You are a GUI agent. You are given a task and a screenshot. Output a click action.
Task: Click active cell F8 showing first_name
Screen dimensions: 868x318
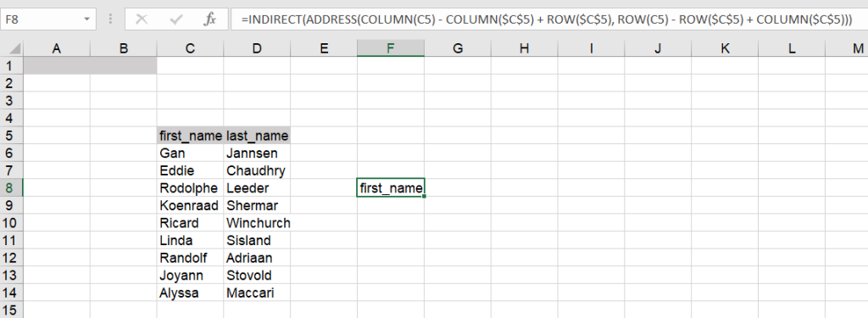(391, 187)
